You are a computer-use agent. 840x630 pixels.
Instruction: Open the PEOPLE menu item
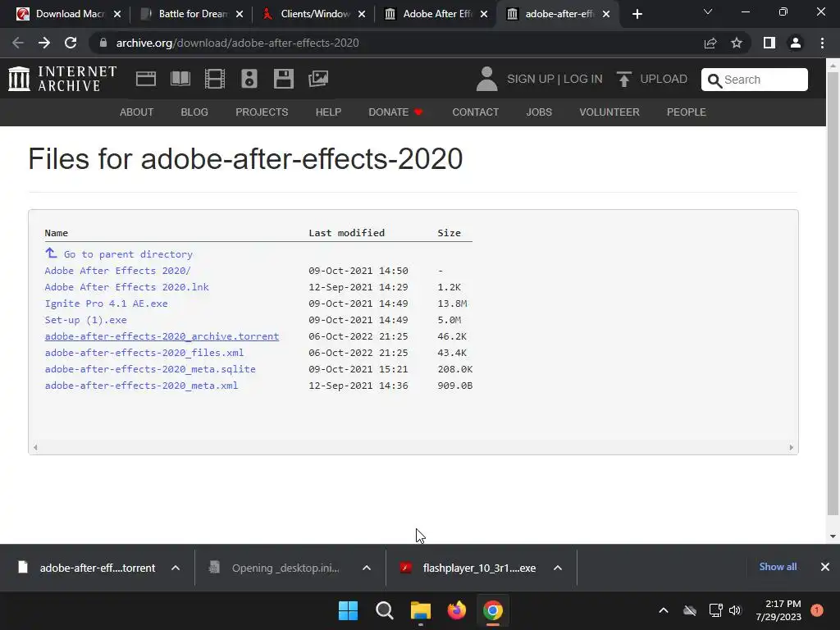(687, 112)
